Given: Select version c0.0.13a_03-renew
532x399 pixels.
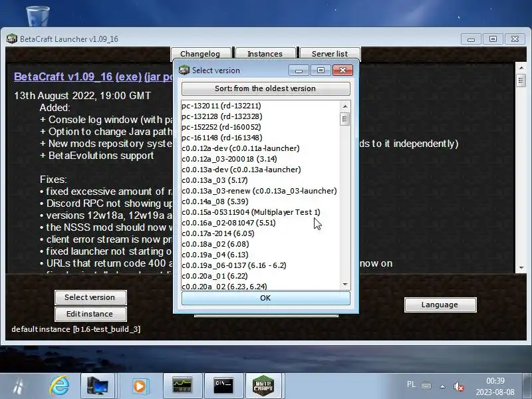Looking at the screenshot, I should point(261,191).
